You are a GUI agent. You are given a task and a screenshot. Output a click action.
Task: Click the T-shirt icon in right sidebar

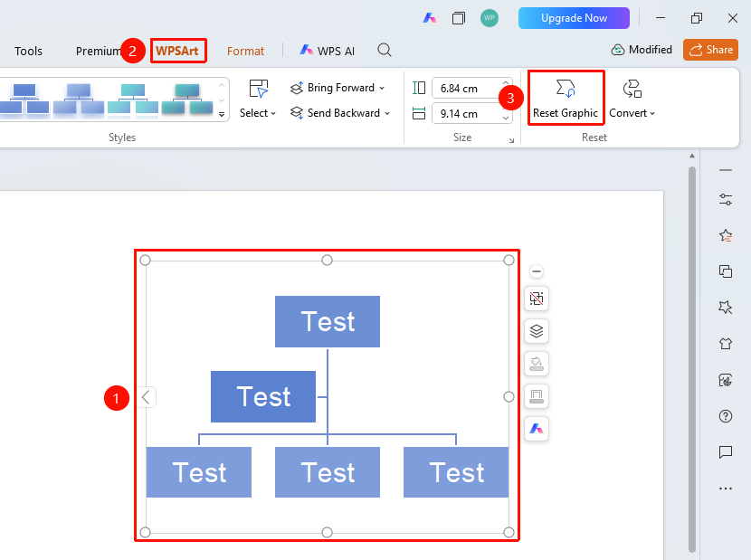point(726,344)
